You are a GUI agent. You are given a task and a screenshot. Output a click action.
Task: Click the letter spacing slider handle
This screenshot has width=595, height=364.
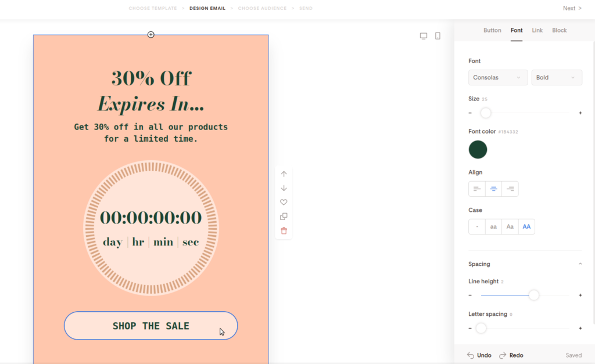(x=481, y=328)
